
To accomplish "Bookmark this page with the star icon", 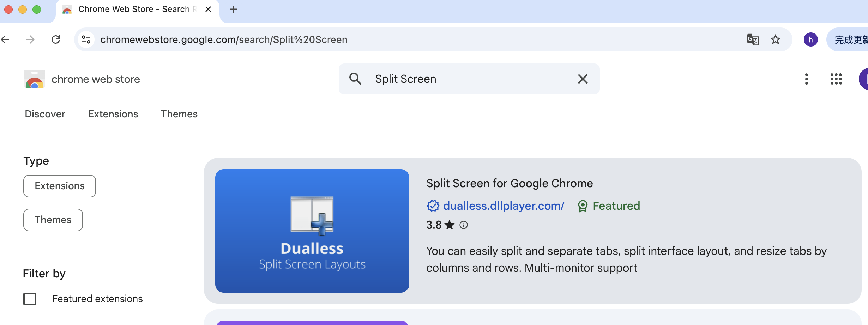I will coord(775,39).
